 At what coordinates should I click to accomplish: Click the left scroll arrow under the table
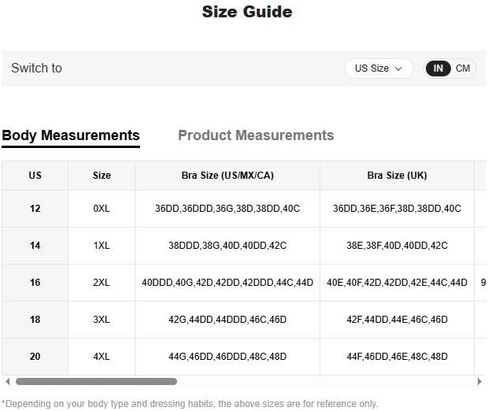[x=8, y=381]
